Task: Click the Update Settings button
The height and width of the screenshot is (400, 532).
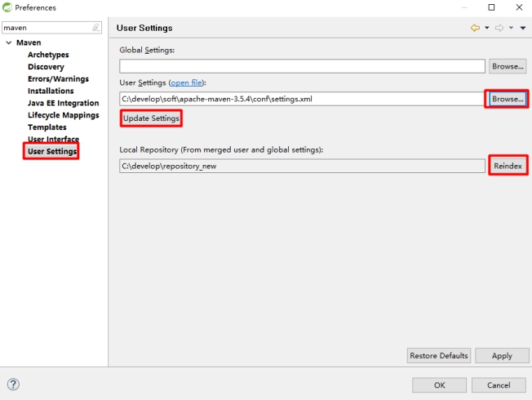Action: [x=151, y=118]
